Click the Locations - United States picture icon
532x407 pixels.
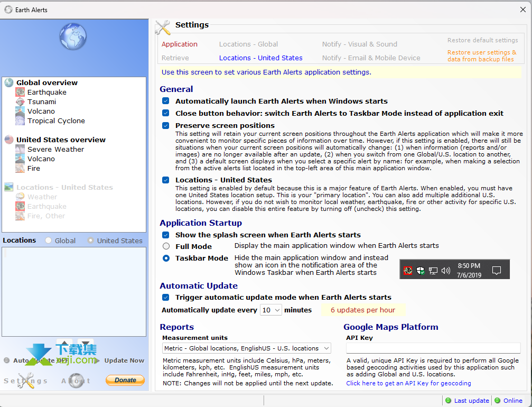pos(9,187)
